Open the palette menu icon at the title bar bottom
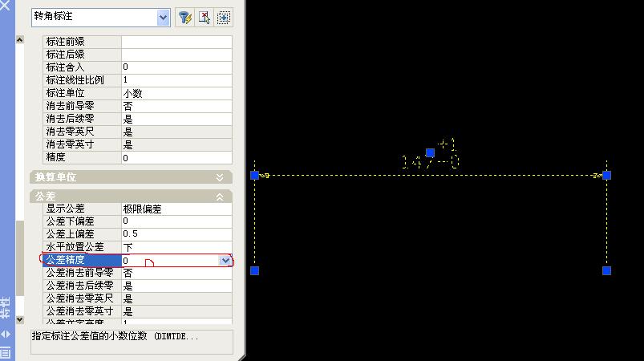The width and height of the screenshot is (644, 361). click(x=6, y=353)
